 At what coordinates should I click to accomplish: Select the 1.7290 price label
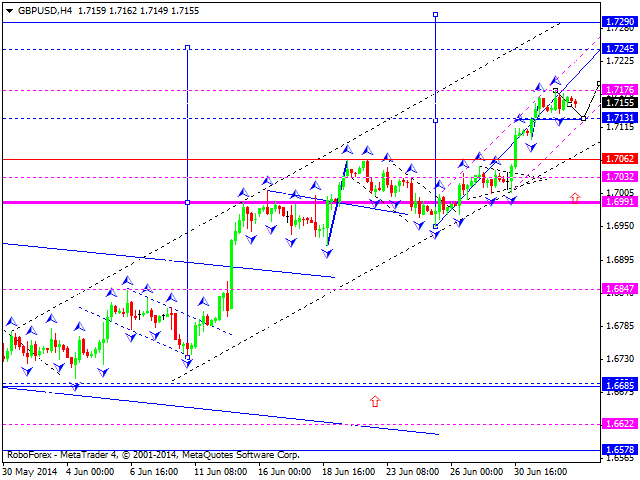point(618,20)
